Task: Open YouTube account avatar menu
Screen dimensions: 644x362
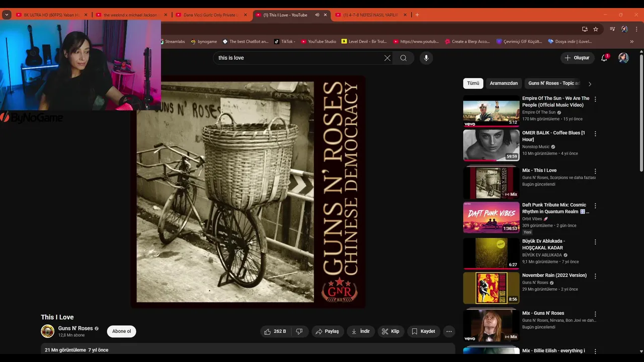Action: (x=623, y=58)
